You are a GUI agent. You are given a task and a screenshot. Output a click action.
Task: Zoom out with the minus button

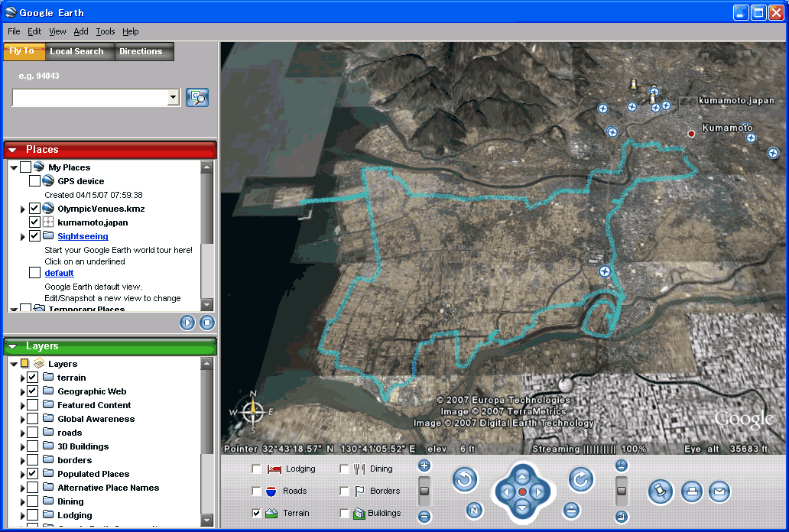[424, 517]
